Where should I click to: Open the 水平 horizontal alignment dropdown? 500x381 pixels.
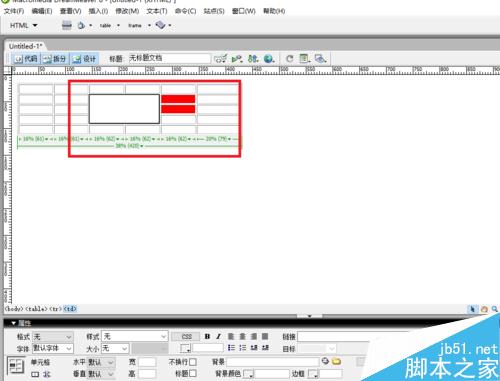pyautogui.click(x=101, y=362)
